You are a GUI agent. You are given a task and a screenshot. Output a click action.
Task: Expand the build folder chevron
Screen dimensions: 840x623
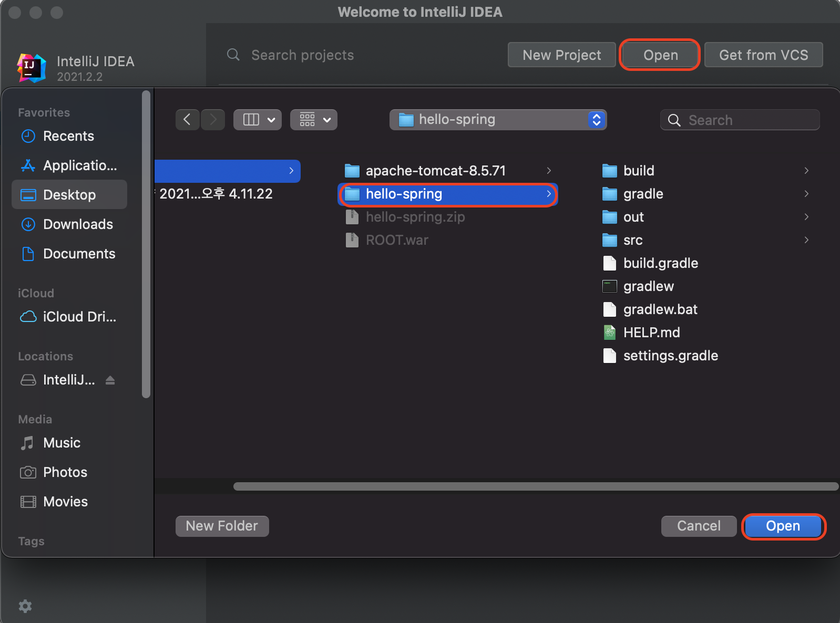806,171
